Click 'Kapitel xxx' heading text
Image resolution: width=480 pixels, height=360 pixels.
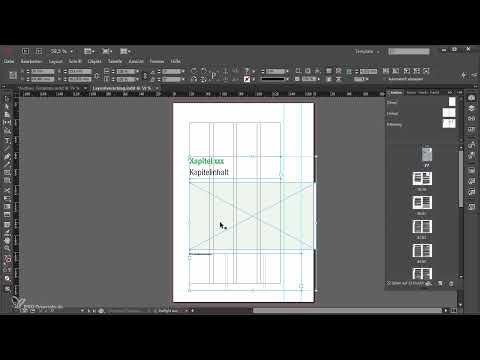click(x=206, y=161)
